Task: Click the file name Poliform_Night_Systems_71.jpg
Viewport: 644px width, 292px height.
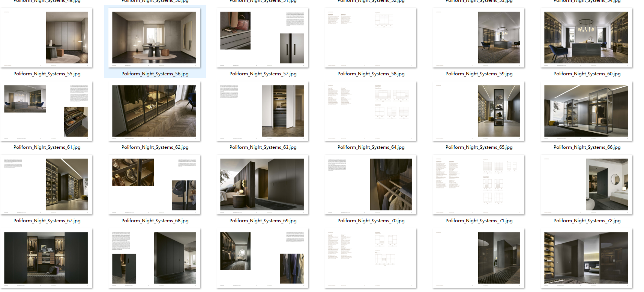Action: click(x=479, y=221)
